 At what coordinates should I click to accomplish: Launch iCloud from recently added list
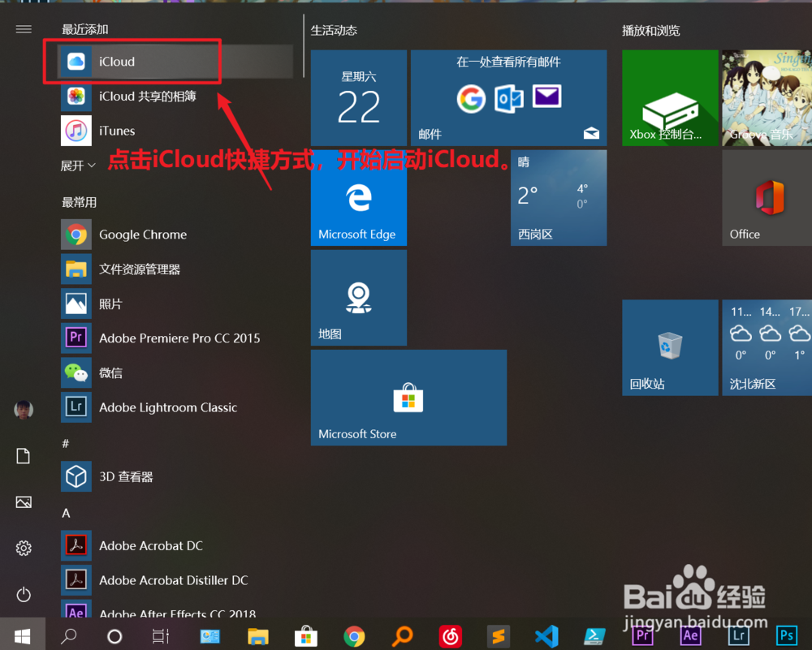(176, 61)
